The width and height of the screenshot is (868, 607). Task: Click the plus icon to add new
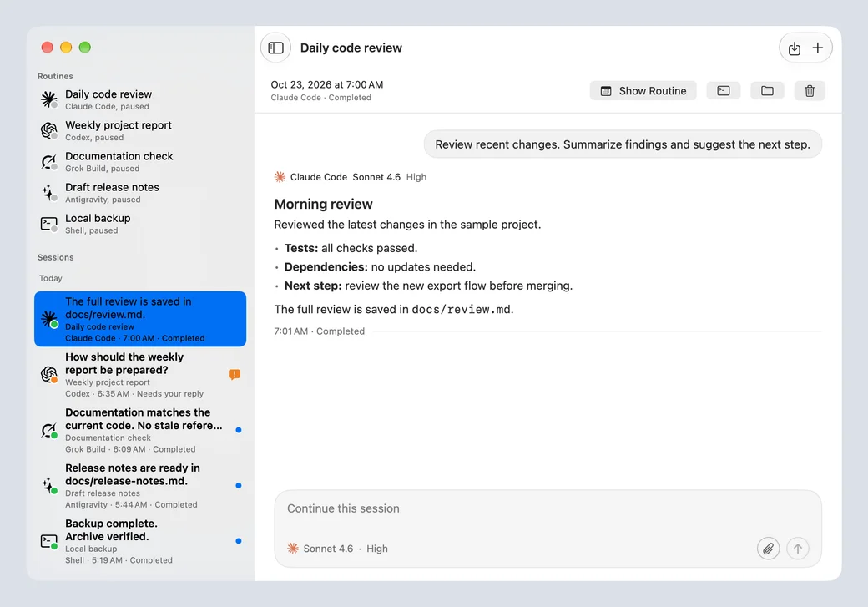click(818, 48)
